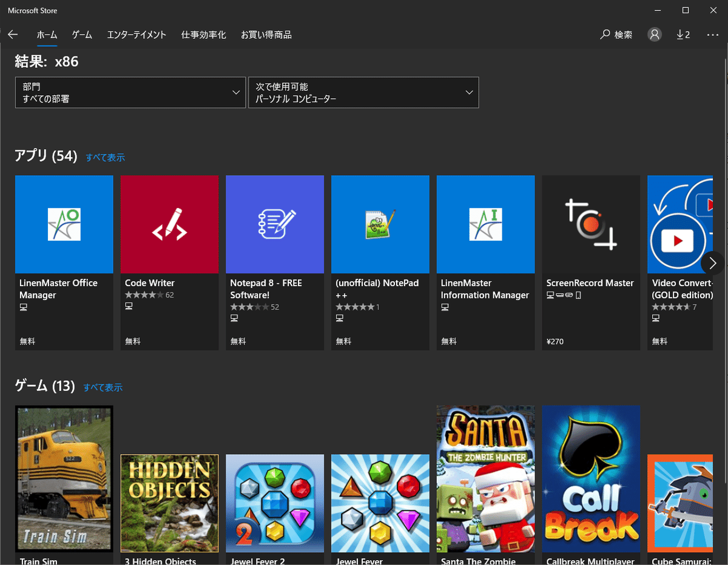Open downloads and updates indicator

pyautogui.click(x=683, y=35)
